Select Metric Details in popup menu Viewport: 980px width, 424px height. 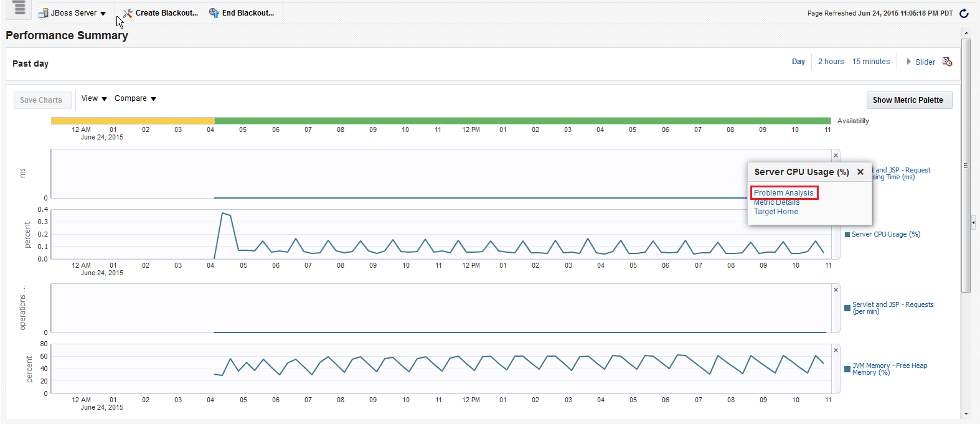coord(776,202)
